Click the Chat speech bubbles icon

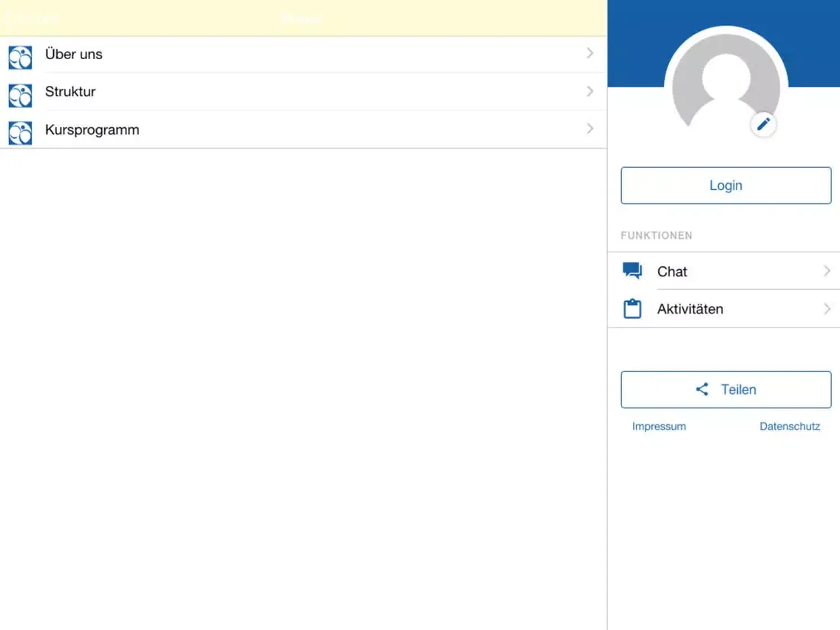632,271
